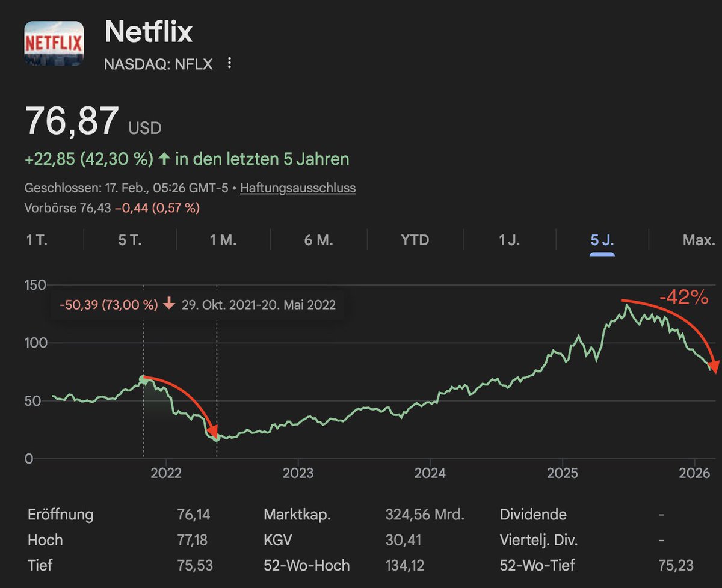Click the chart point marker at 20. Mai 2022
The height and width of the screenshot is (588, 722).
(x=216, y=437)
